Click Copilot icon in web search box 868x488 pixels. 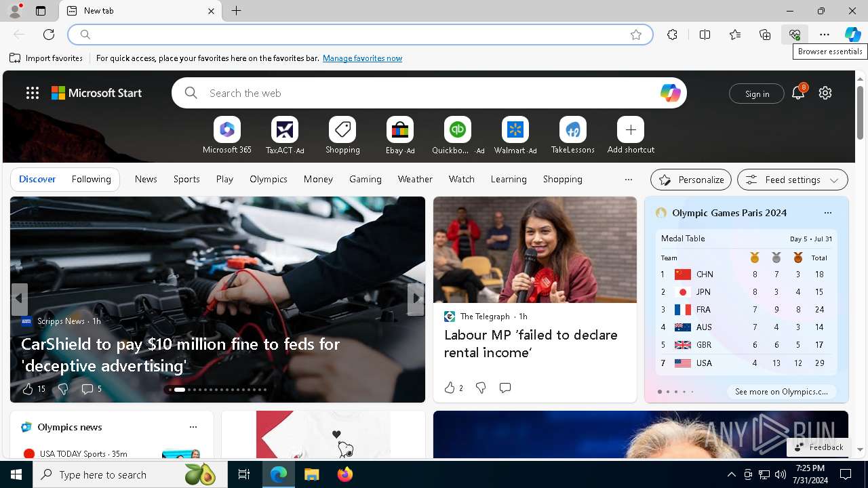click(x=670, y=93)
